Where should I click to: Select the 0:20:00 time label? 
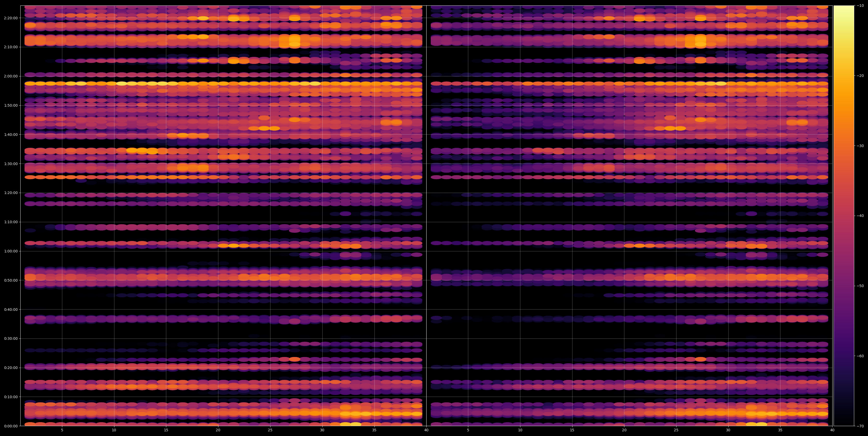coord(11,367)
